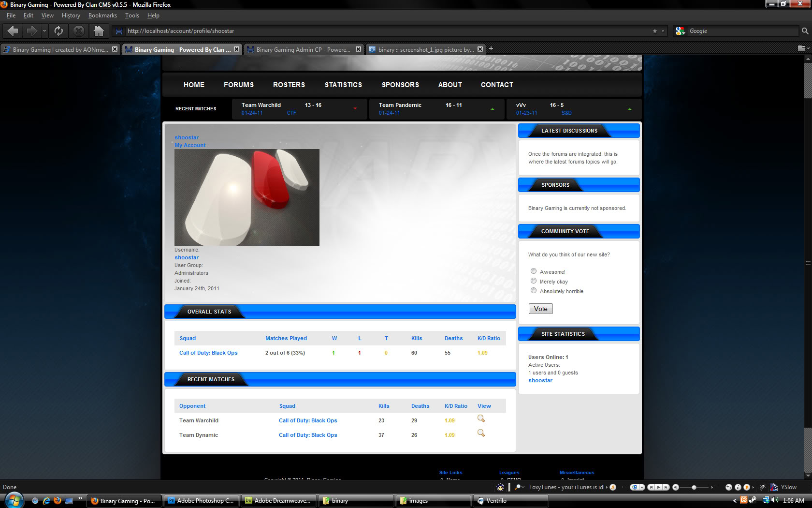Click FoxyTunes next track button
This screenshot has height=508, width=812.
(666, 487)
